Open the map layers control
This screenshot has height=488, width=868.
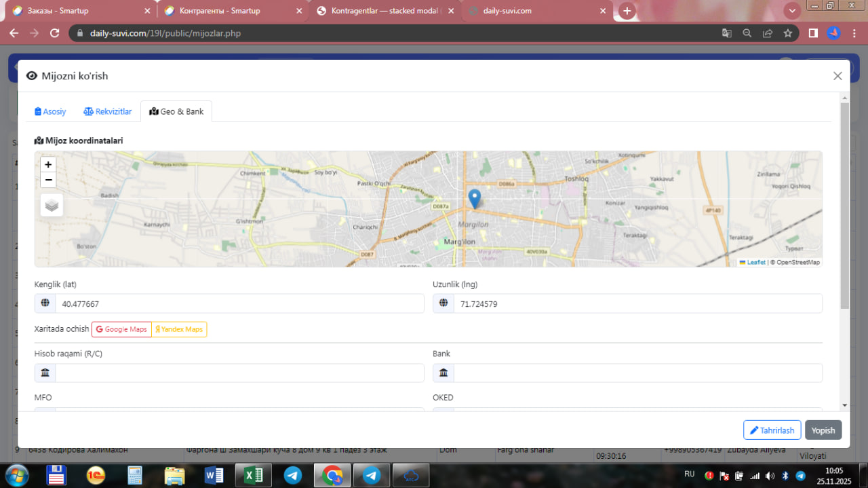[x=52, y=205]
